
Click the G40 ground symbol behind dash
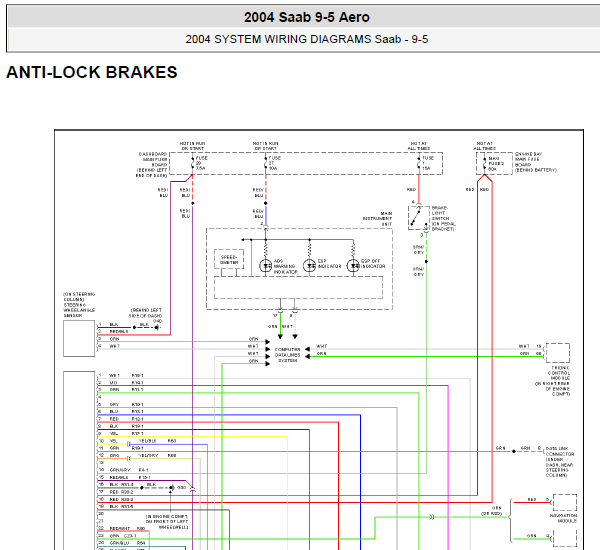click(x=158, y=325)
